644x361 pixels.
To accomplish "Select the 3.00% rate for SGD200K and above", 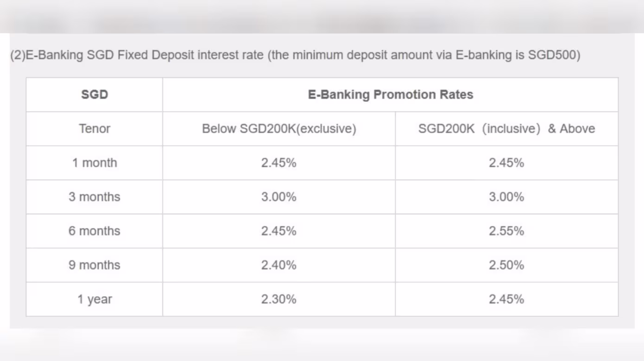I will (x=506, y=197).
